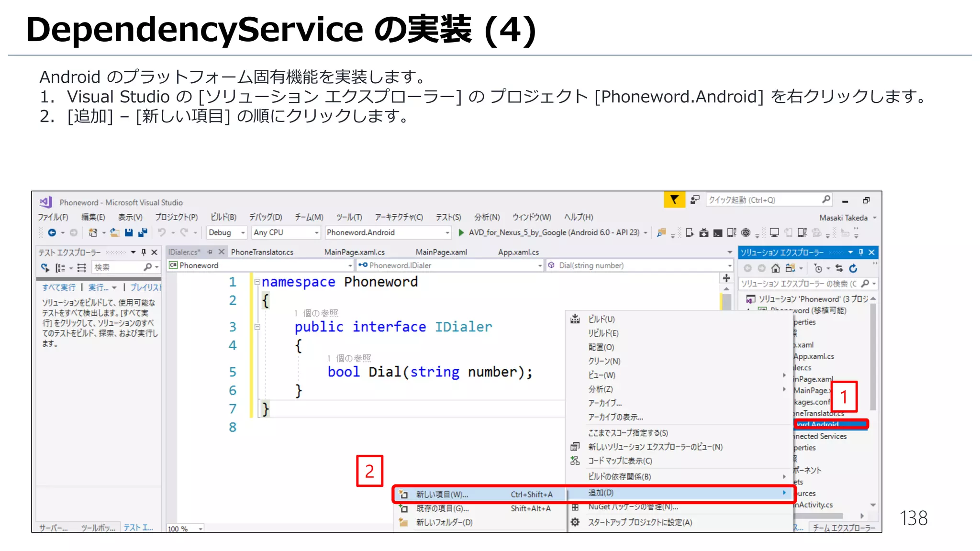
Task: Click the Test Explorer group-by icon
Action: (60, 268)
